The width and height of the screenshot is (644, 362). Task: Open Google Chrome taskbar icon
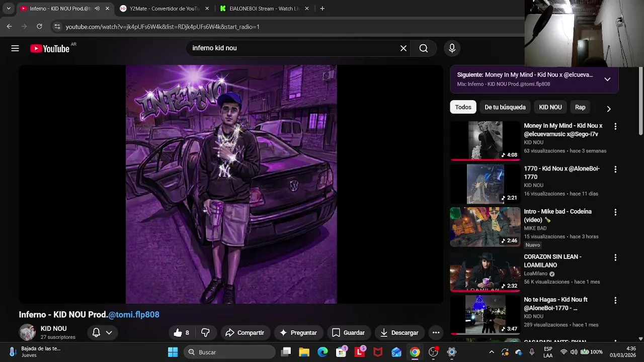point(415,352)
